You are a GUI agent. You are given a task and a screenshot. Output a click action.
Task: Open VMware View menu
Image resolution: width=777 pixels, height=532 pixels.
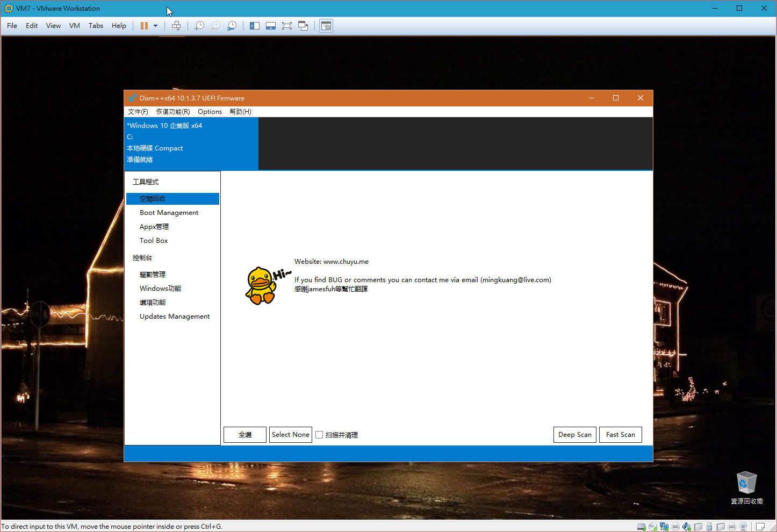53,26
